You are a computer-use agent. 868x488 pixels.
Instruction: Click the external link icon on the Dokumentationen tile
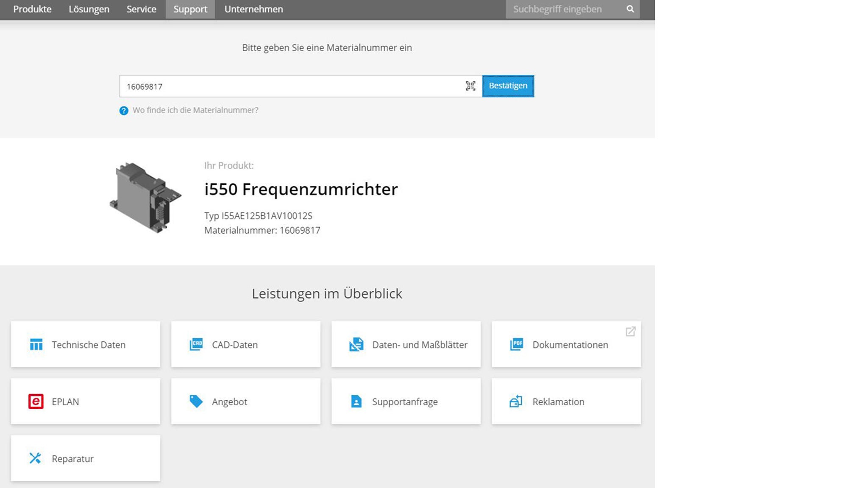631,331
